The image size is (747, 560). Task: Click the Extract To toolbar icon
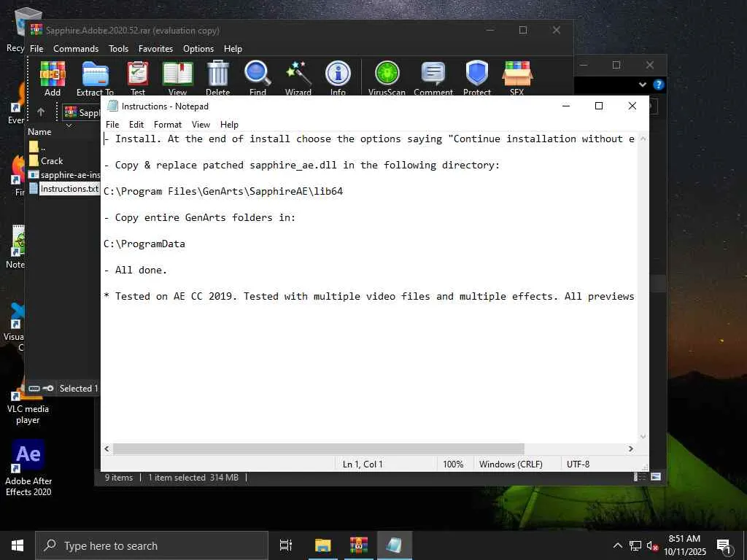96,75
